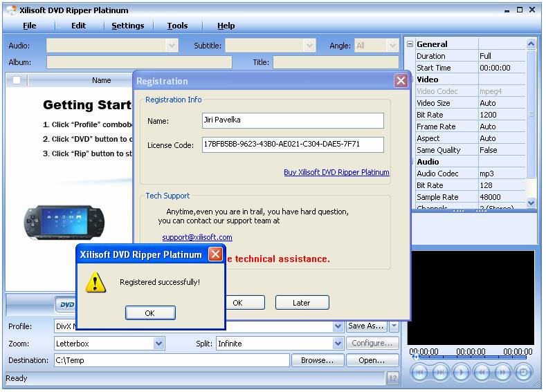Click the yellow warning icon in the message box
Screen dimensions: 546x392
tap(95, 281)
